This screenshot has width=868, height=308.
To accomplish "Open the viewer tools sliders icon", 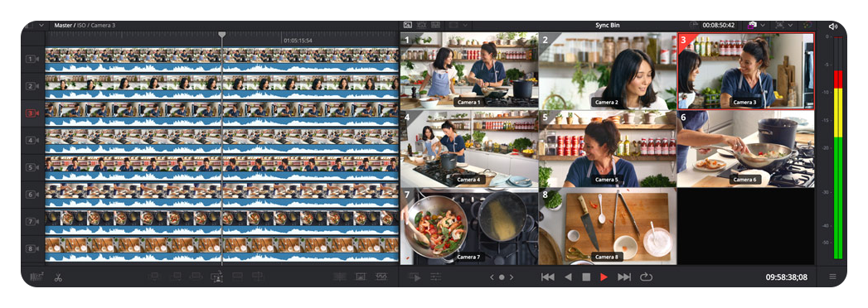I will coord(436,277).
